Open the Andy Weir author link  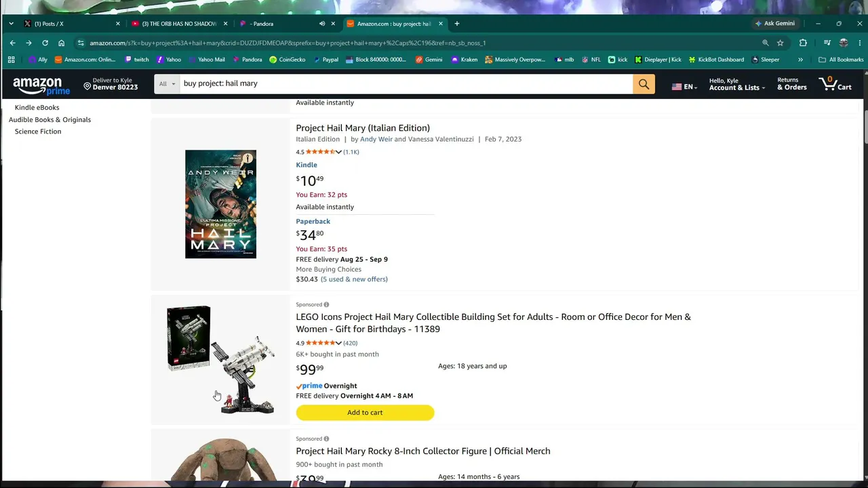coord(376,140)
